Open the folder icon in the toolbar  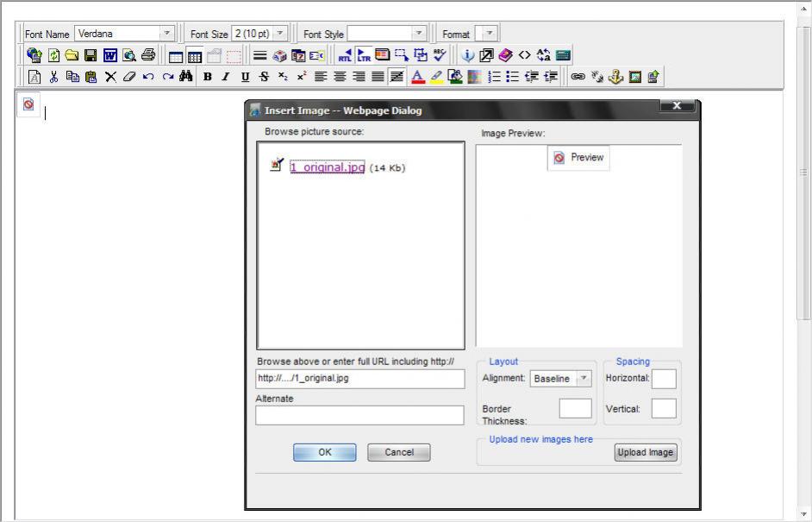pyautogui.click(x=72, y=55)
